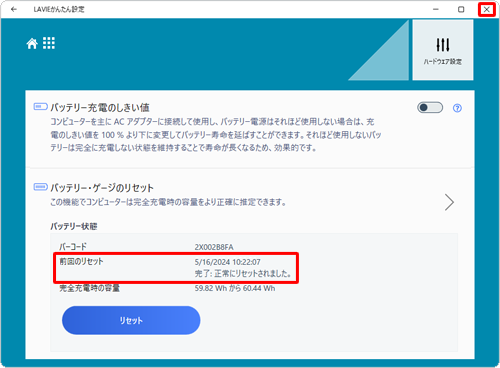Click the バーコード label

(73, 247)
